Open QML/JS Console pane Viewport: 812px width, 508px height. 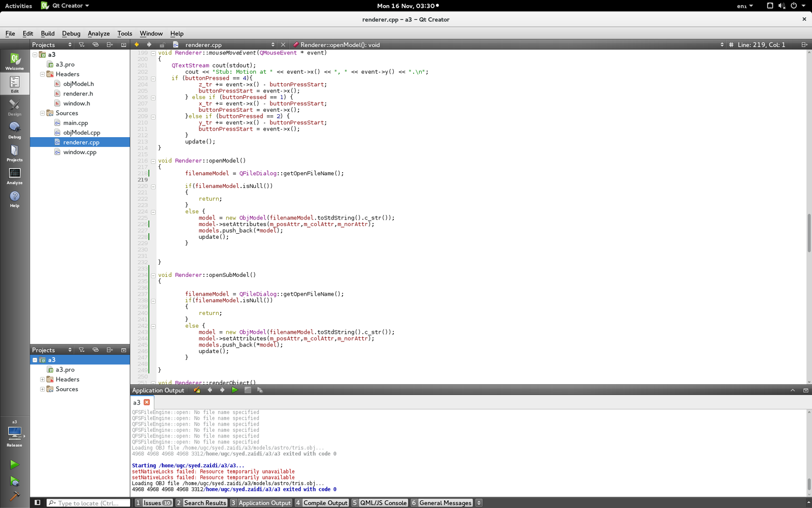(383, 502)
